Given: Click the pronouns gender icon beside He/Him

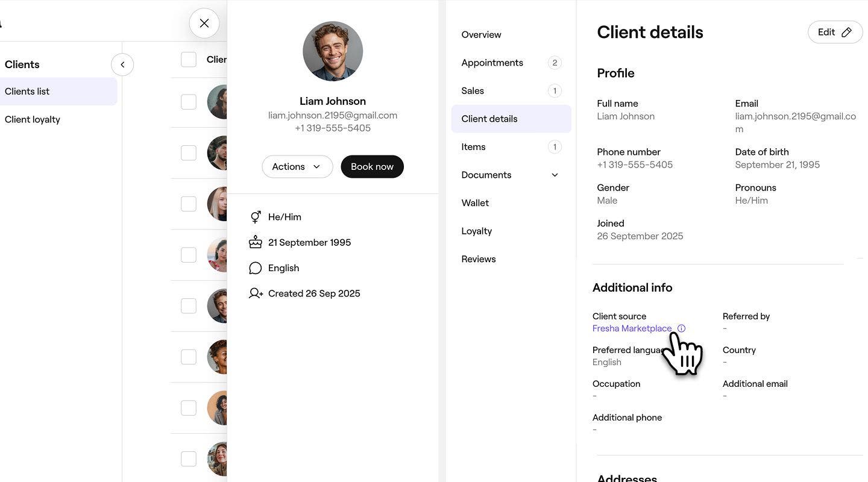Looking at the screenshot, I should (256, 217).
